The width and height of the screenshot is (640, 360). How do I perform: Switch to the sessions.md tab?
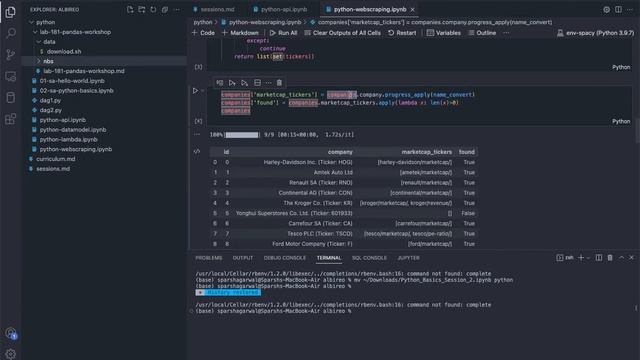214,9
